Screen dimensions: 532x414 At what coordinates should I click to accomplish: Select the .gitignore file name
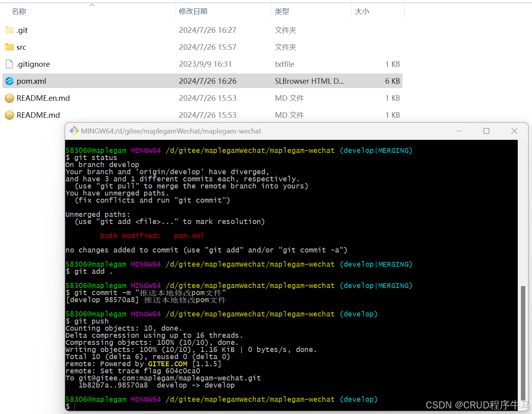point(33,64)
